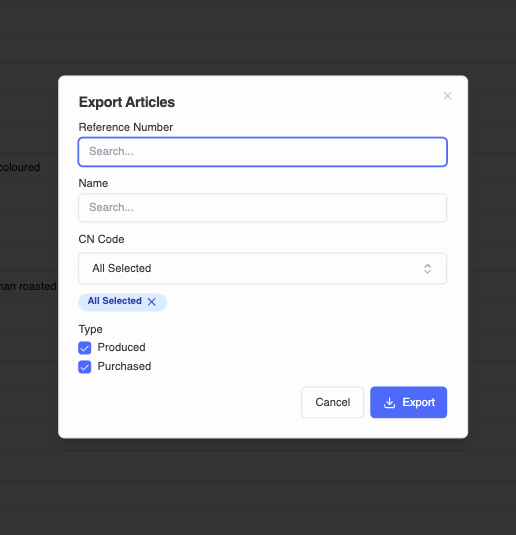
Task: Click the Name field label
Action: (93, 183)
